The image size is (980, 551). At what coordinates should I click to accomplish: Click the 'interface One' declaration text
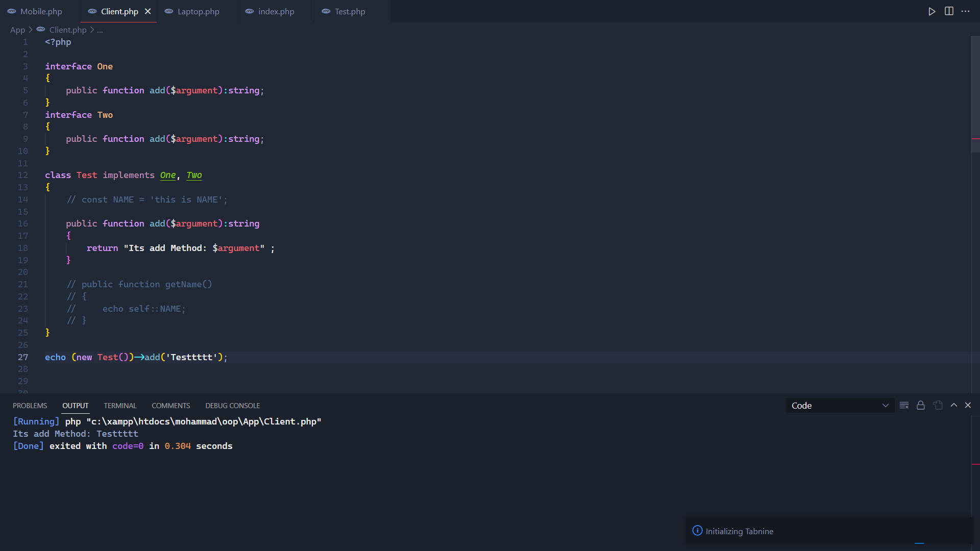pos(79,66)
